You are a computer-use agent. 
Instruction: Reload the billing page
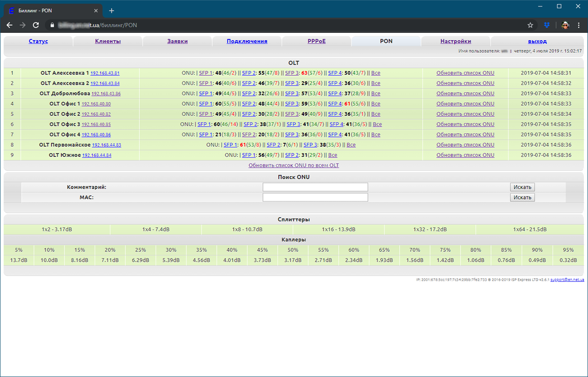click(36, 25)
